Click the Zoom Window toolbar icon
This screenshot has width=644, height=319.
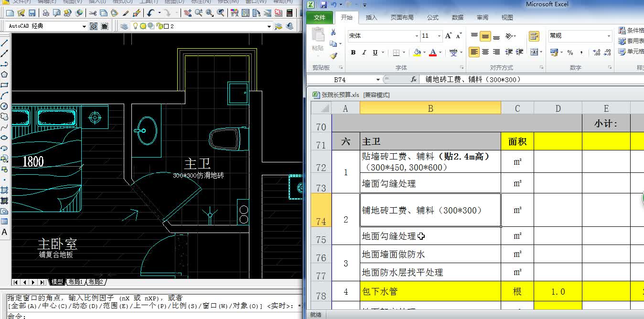click(209, 13)
